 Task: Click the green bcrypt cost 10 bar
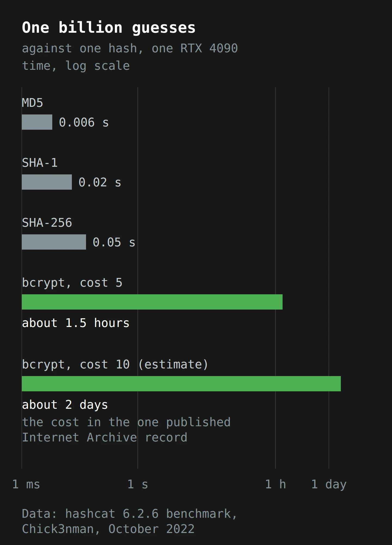(181, 384)
